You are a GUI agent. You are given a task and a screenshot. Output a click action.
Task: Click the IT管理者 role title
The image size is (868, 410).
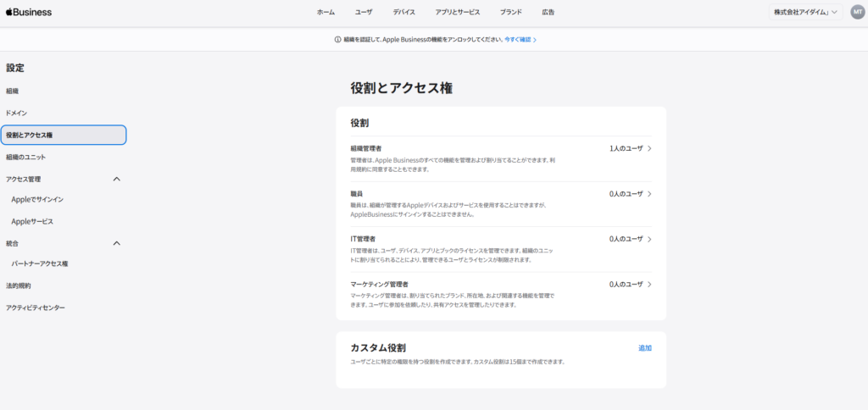pos(363,239)
